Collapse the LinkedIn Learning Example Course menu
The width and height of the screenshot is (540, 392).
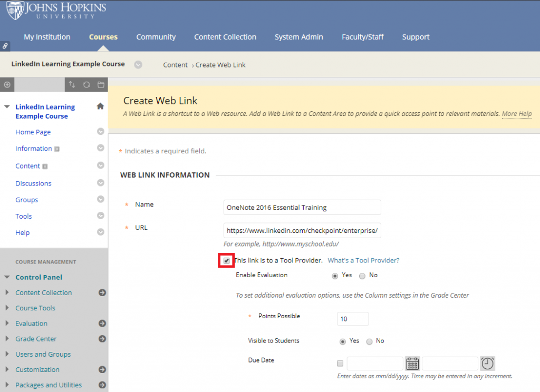point(7,106)
